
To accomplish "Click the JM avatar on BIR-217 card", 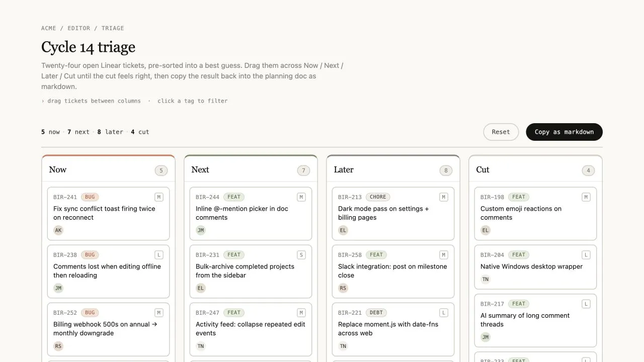I will pyautogui.click(x=486, y=337).
